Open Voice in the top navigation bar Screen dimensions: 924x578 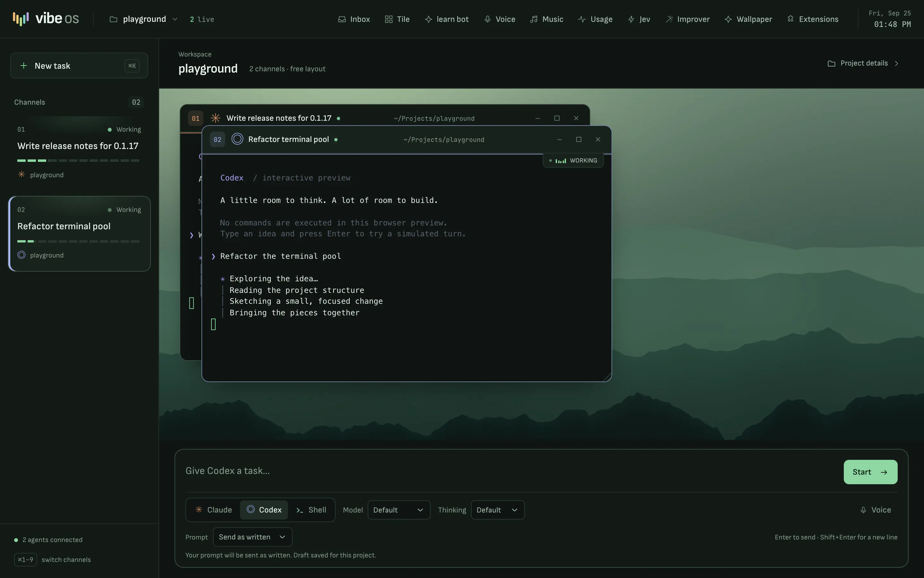click(x=500, y=19)
